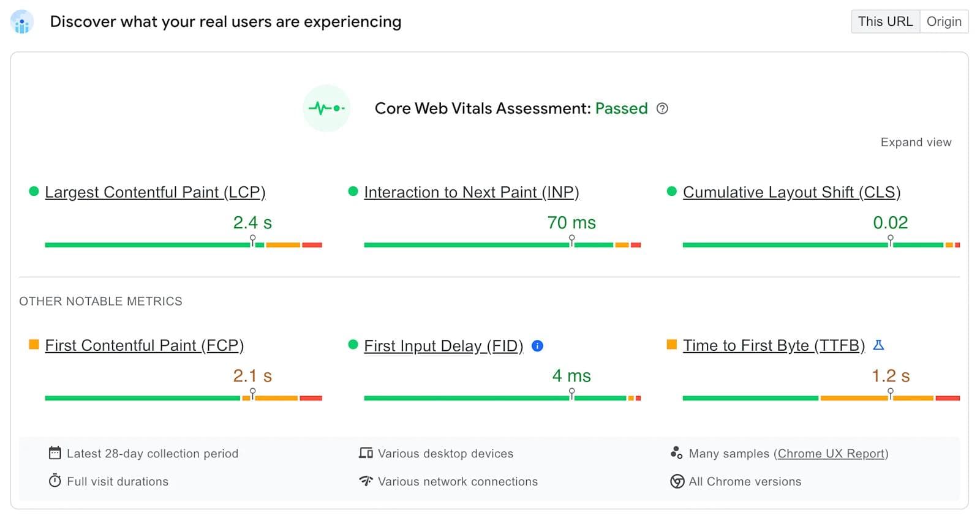Open the Chrome UX Report link

point(831,454)
